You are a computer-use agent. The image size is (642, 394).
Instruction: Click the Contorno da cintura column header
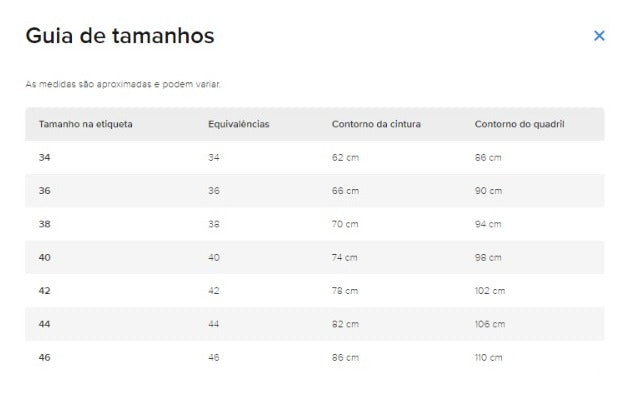[376, 124]
